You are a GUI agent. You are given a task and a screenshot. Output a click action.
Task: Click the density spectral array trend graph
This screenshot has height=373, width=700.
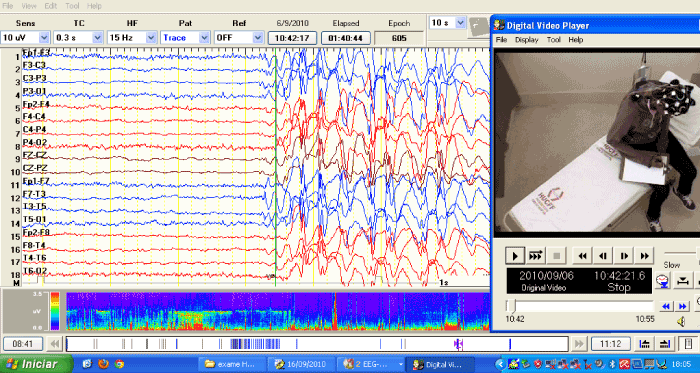tap(278, 311)
